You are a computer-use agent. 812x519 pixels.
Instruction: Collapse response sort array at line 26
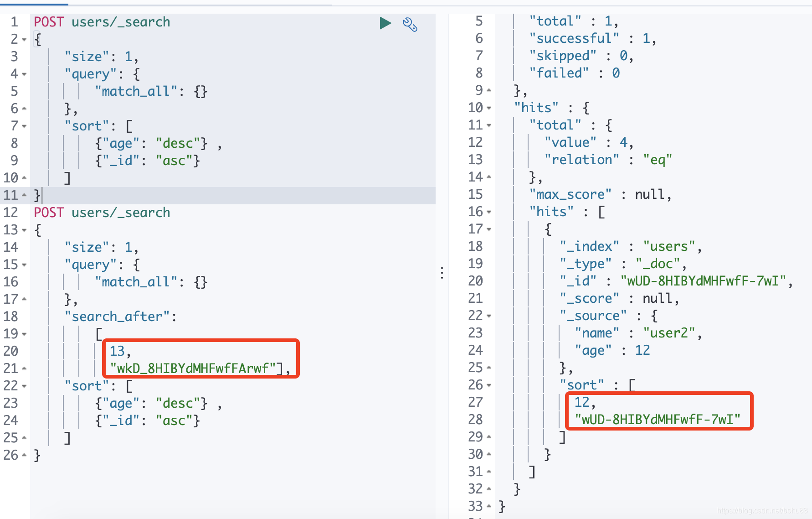[x=489, y=385]
